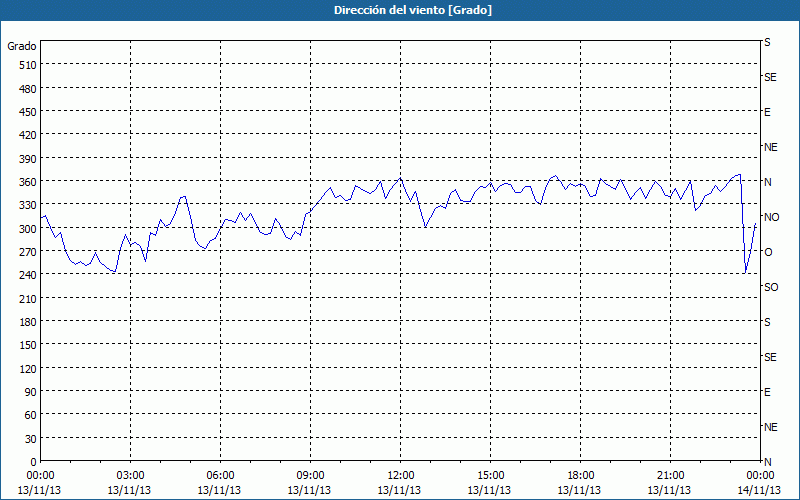Click the 150 y-axis tick label
800x500 pixels.
click(x=28, y=345)
